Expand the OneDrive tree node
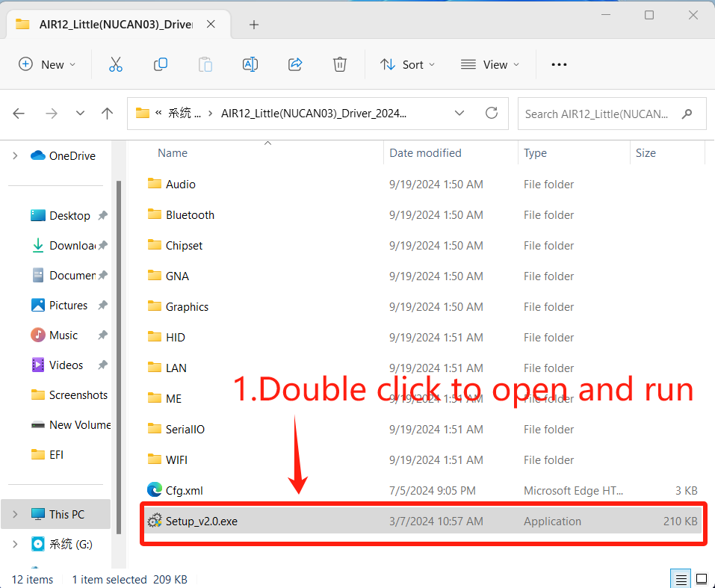This screenshot has width=715, height=588. tap(15, 155)
